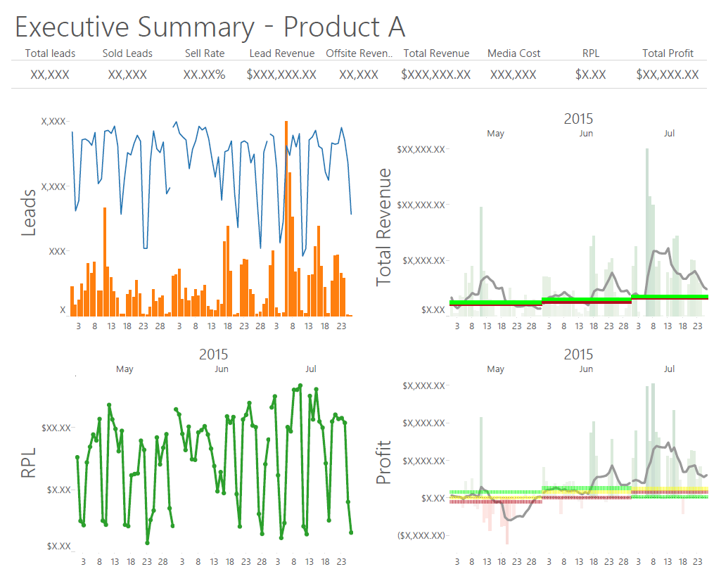Click the XX.XX% Sell Rate value

tap(205, 75)
